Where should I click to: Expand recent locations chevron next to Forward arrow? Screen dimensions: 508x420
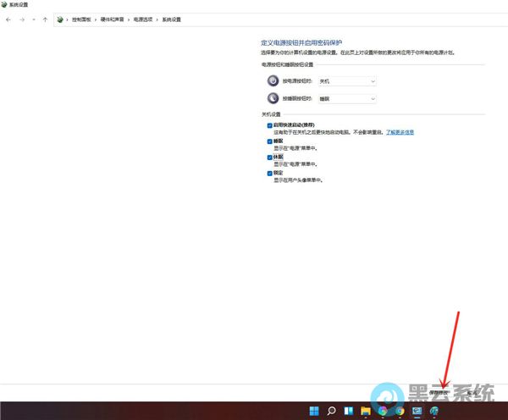(x=33, y=19)
